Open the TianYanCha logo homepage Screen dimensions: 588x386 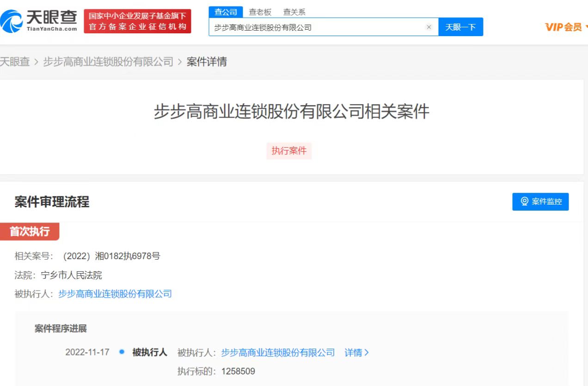point(39,21)
